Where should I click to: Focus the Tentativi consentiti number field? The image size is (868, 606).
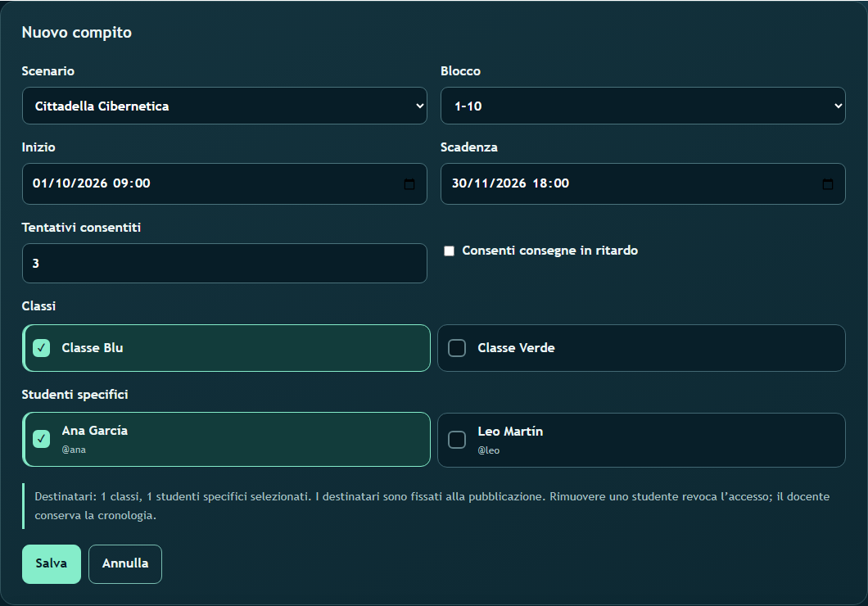[224, 264]
